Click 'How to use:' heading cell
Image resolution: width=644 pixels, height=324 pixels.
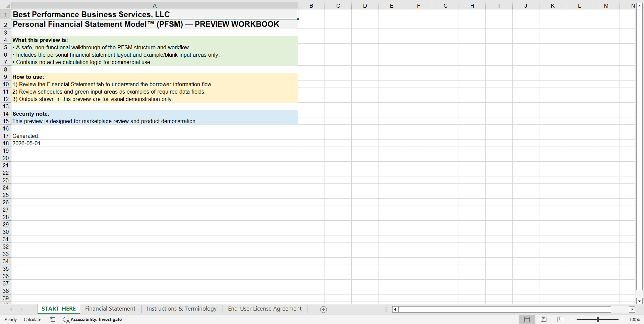(x=155, y=77)
